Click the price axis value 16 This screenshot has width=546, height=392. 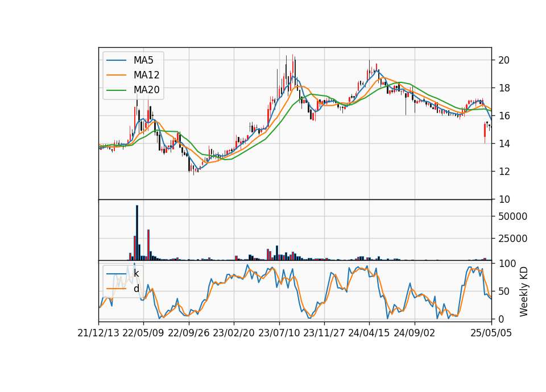[x=504, y=116]
